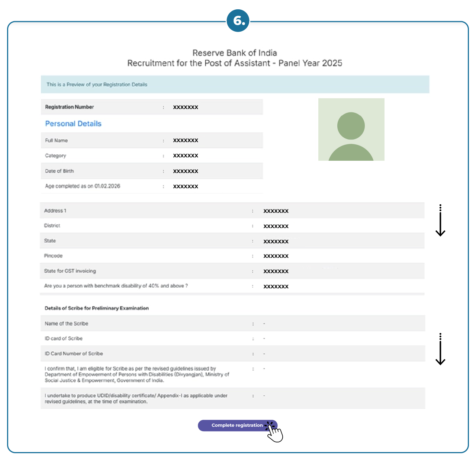Click the hand cursor icon near Complete registration
The width and height of the screenshot is (476, 461).
click(x=274, y=433)
